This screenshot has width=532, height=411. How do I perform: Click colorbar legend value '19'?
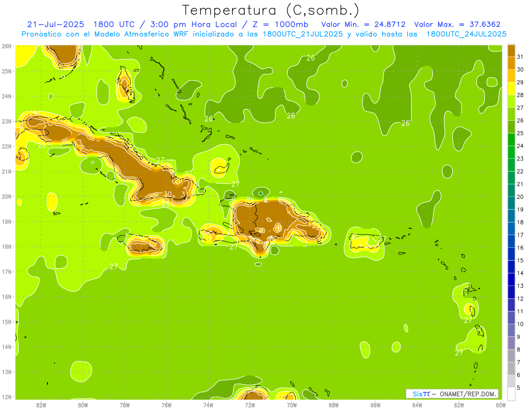520,209
